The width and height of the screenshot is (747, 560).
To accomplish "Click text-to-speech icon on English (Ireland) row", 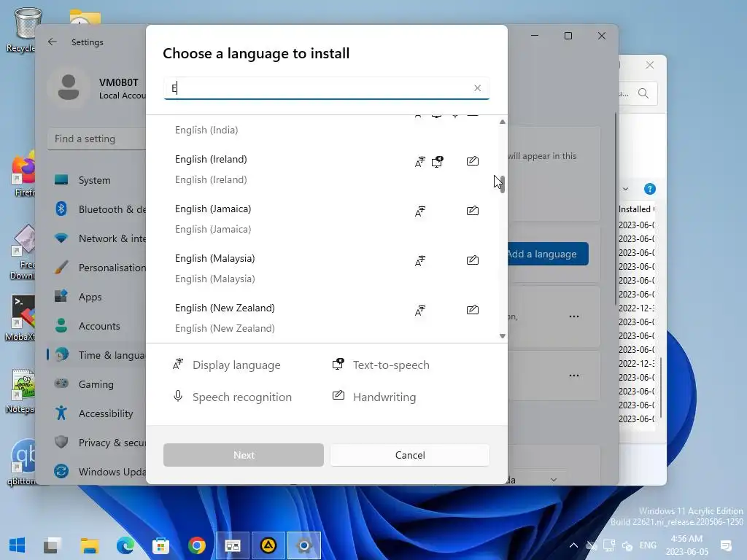I will pyautogui.click(x=438, y=162).
